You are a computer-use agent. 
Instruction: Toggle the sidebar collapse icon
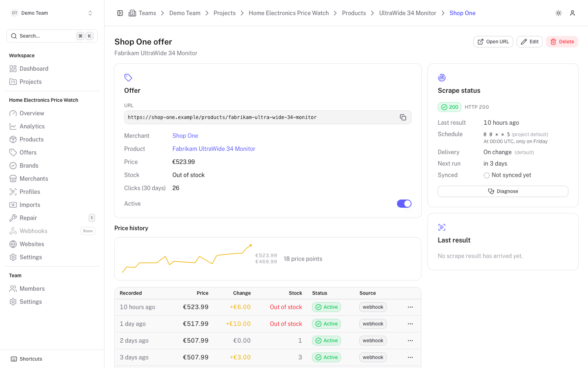tap(120, 13)
